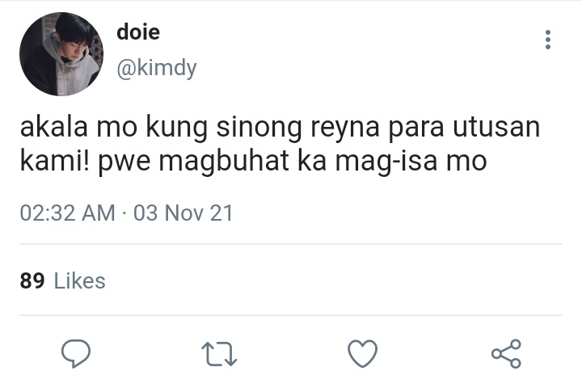
Task: Visit the @kimdy handle
Action: pyautogui.click(x=156, y=69)
